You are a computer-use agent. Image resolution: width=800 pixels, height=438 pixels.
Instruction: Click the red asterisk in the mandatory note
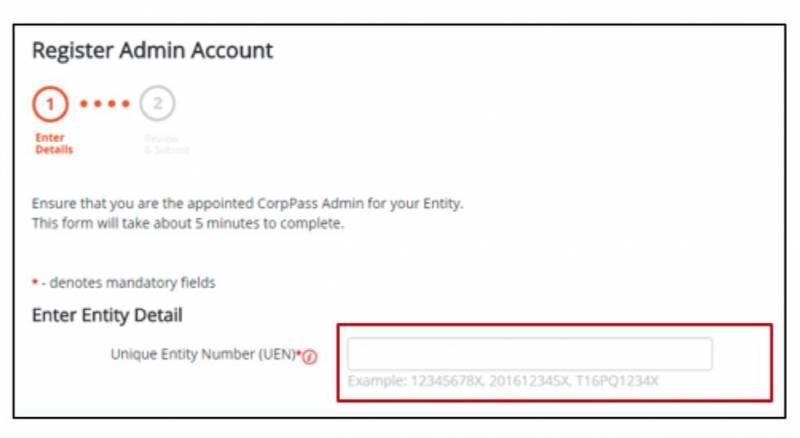(x=35, y=283)
